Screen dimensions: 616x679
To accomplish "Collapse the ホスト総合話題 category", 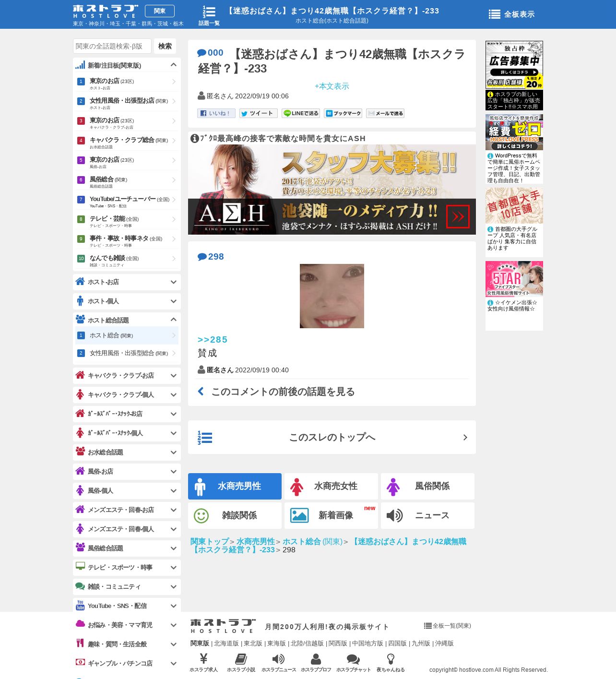I will pyautogui.click(x=173, y=320).
